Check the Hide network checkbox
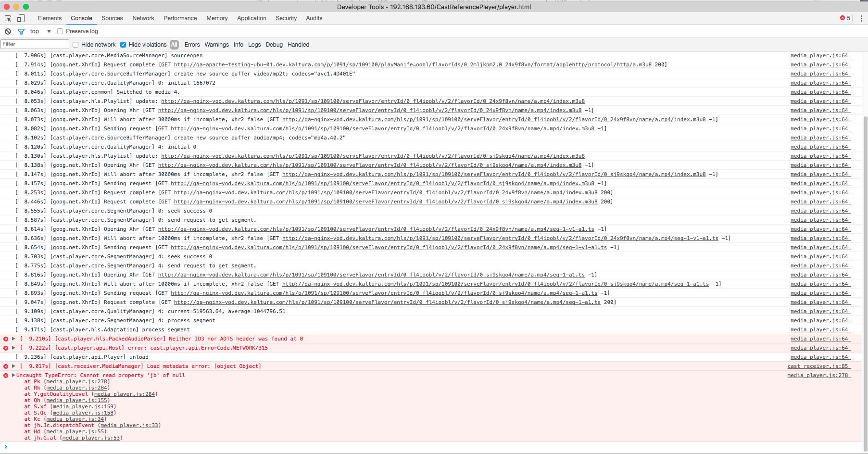This screenshot has width=868, height=454. 75,45
